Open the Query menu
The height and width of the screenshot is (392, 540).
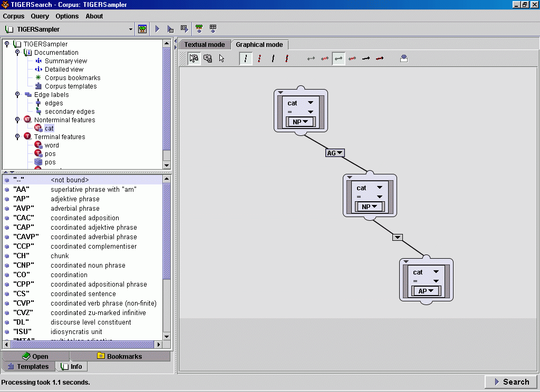tap(40, 16)
